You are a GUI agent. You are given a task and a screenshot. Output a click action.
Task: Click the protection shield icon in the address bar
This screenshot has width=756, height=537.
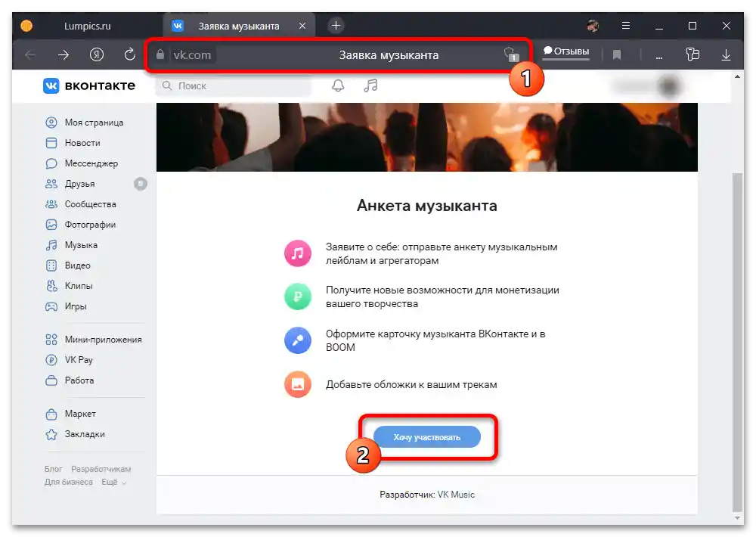coord(510,54)
